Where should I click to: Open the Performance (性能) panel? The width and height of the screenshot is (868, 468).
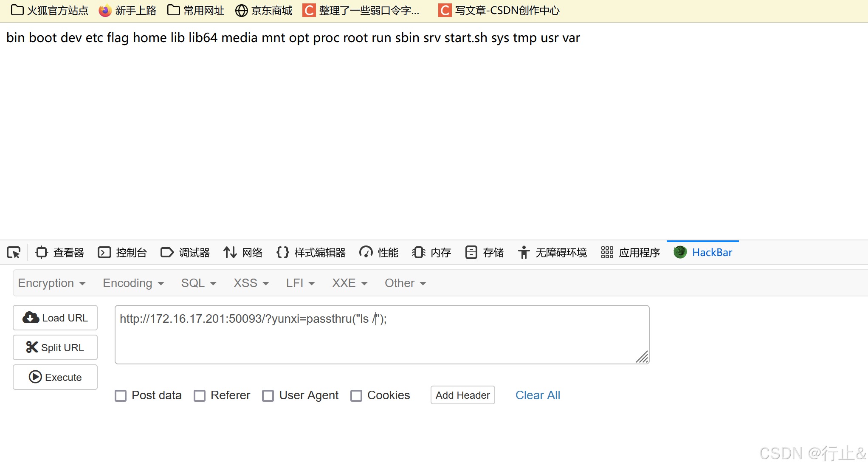pos(379,253)
